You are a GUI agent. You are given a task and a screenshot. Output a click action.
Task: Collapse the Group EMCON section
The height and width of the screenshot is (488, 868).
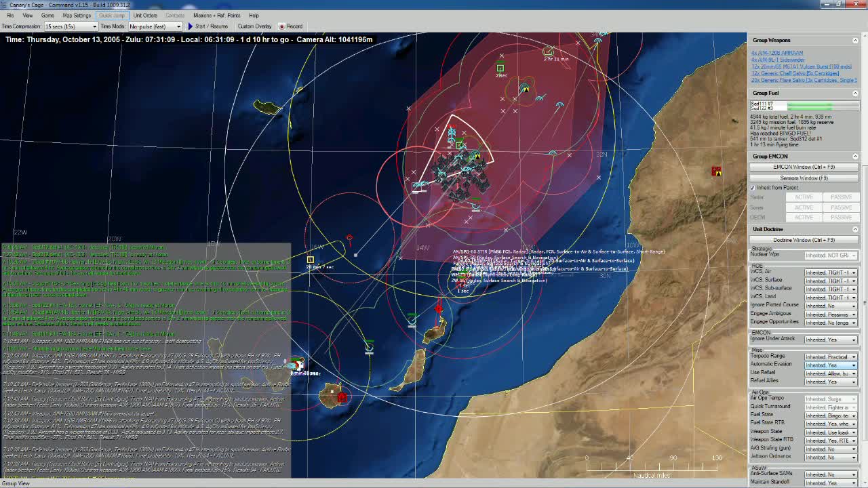[855, 157]
